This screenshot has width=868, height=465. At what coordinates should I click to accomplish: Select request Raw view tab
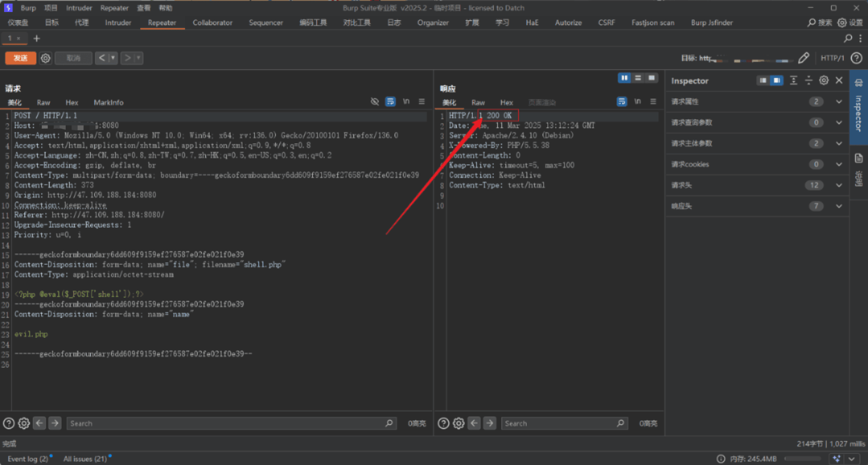[x=43, y=103]
